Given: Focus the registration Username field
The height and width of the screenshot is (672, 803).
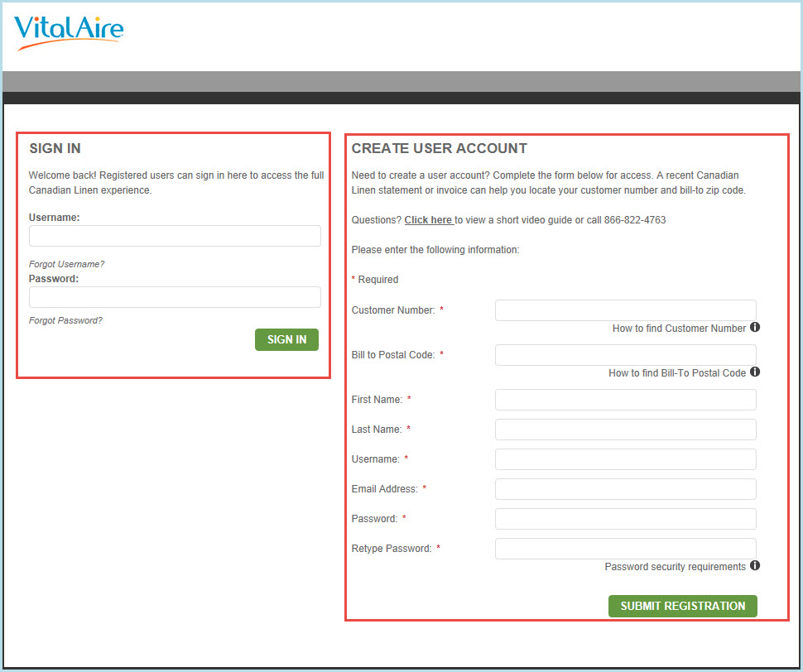Looking at the screenshot, I should pos(625,459).
